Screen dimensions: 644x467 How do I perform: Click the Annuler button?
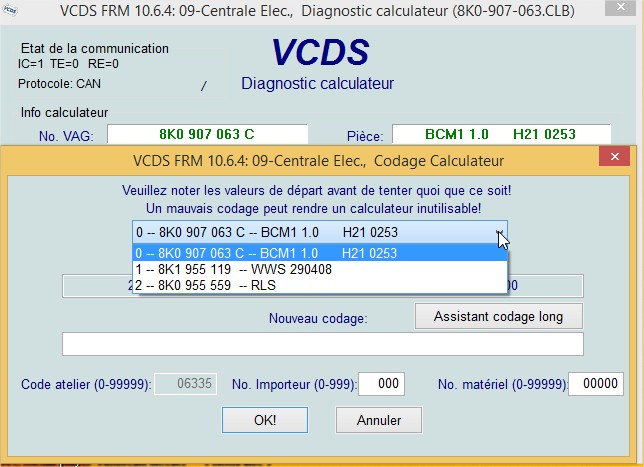tap(379, 420)
